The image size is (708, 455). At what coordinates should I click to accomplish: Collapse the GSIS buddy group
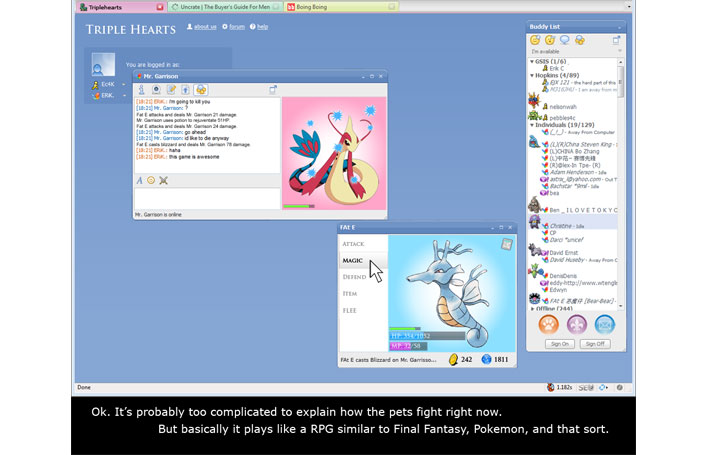pos(532,61)
